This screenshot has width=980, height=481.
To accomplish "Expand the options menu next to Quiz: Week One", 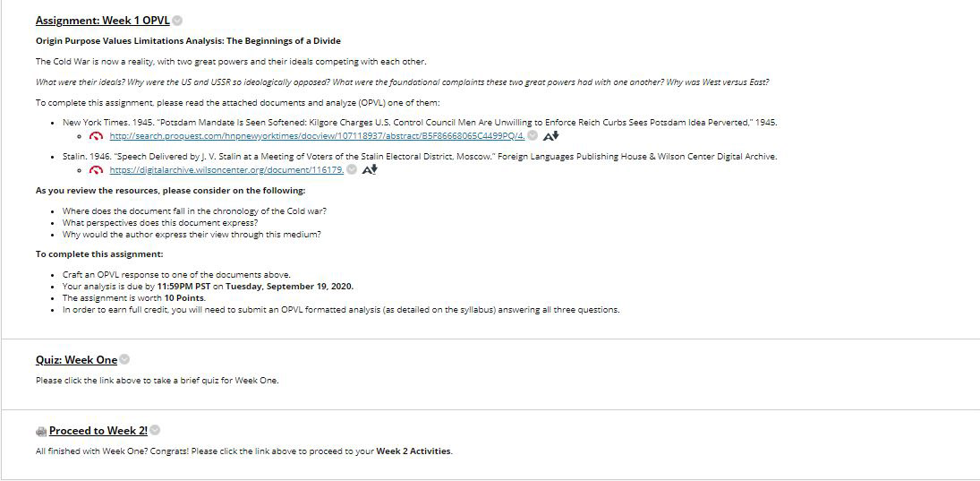I will tap(125, 360).
